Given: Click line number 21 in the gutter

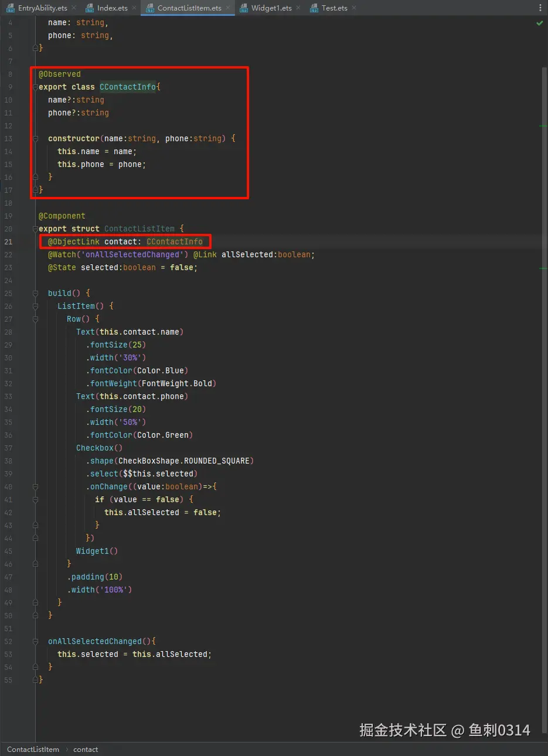Looking at the screenshot, I should 8,241.
